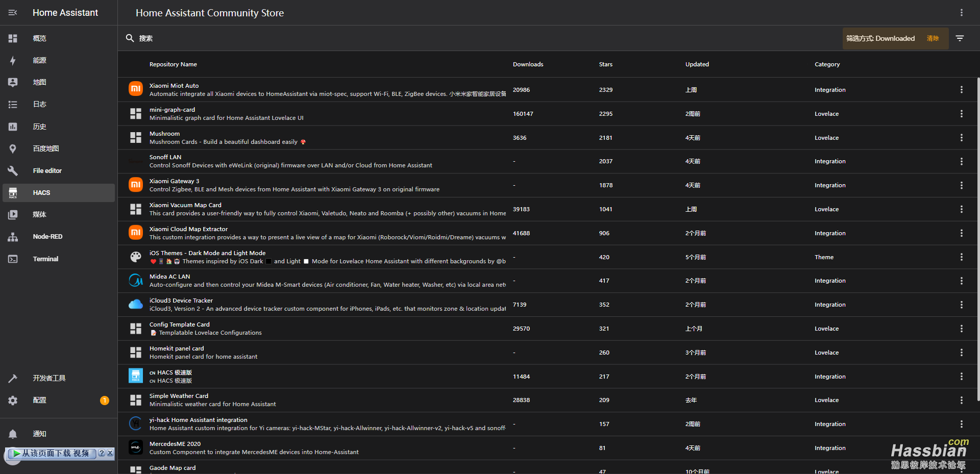Click the mini-graph-card Lovelace grid icon
Viewport: 980px width, 474px height.
tap(135, 113)
